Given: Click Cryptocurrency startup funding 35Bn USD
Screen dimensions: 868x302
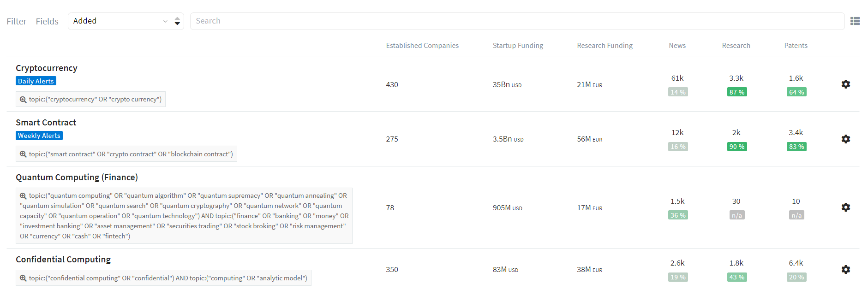Looking at the screenshot, I should click(x=507, y=85).
